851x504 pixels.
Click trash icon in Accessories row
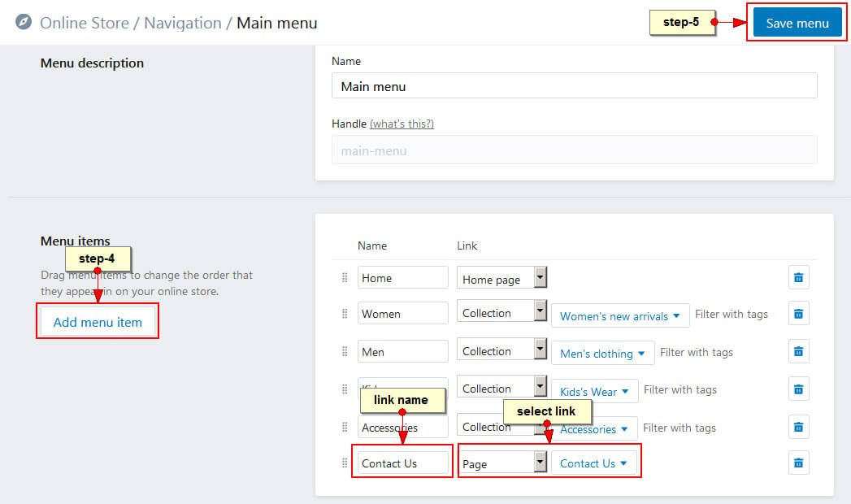(797, 427)
